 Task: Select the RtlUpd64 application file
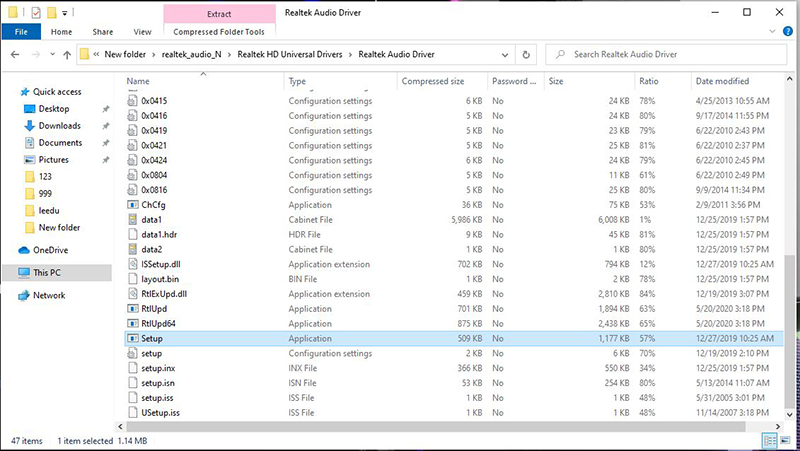159,324
